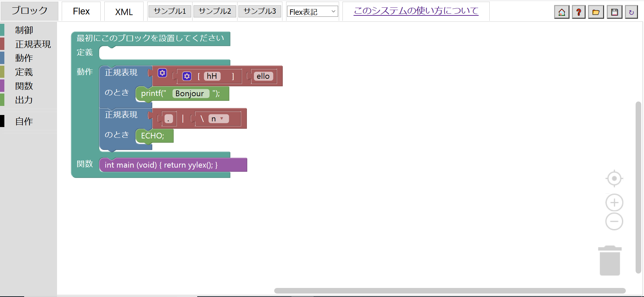
Task: Edit the Bonjour text field
Action: (190, 94)
